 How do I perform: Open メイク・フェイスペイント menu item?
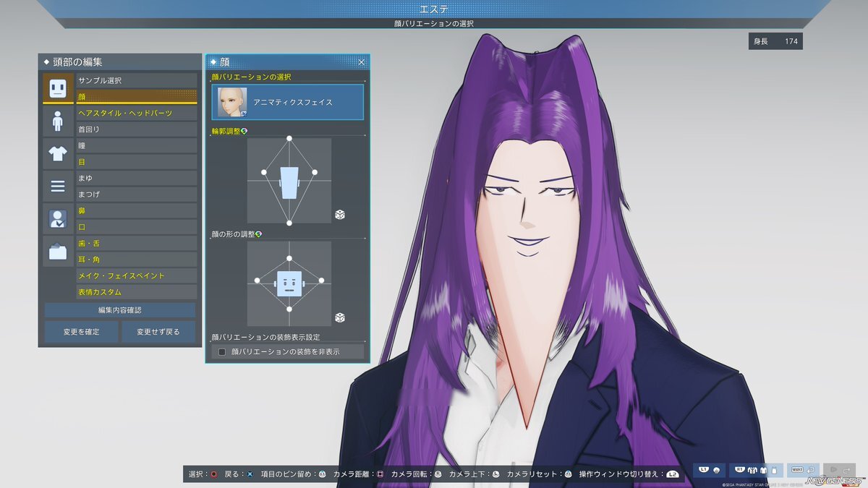(x=137, y=276)
